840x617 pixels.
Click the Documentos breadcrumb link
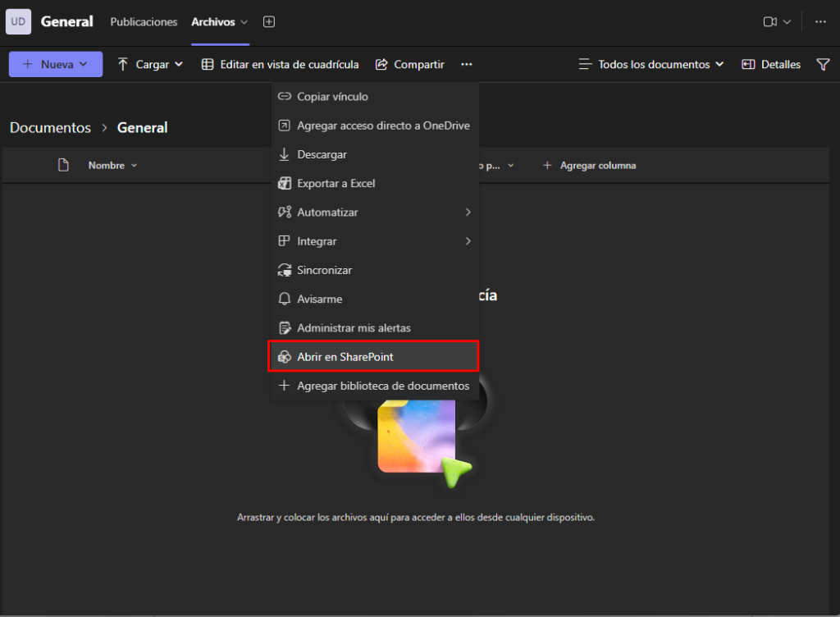click(x=50, y=128)
